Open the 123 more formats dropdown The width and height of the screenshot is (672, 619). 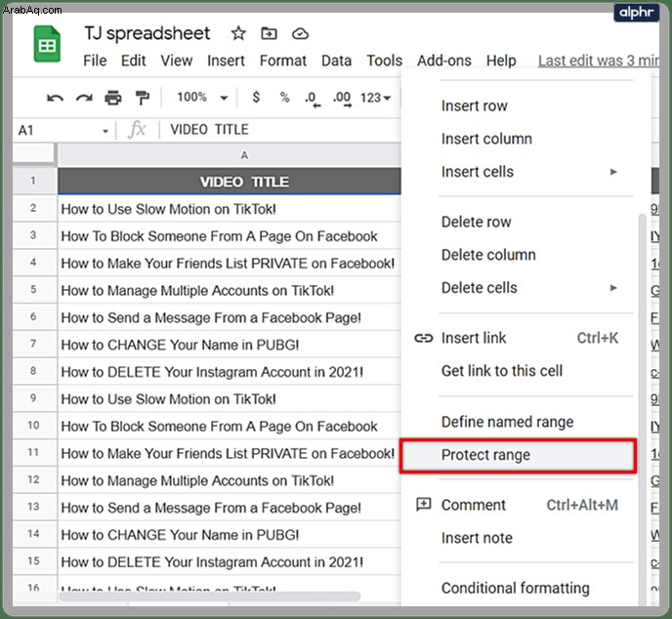[x=375, y=98]
